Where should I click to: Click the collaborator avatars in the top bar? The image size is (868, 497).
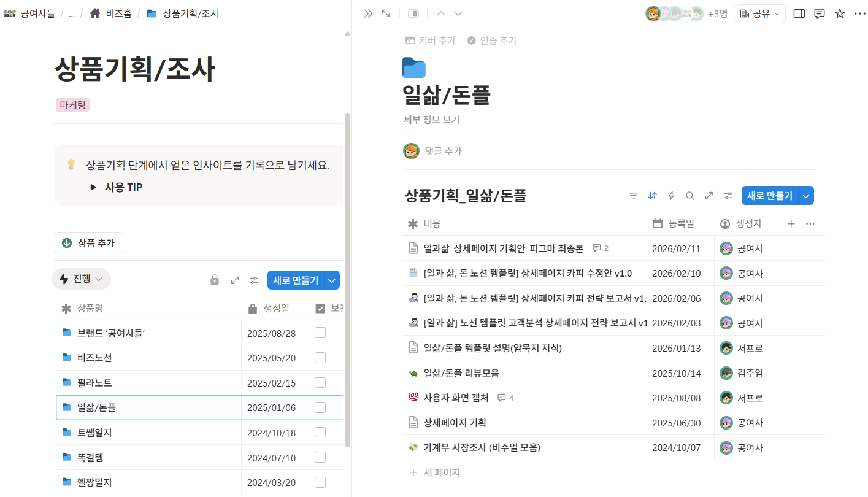[x=675, y=13]
